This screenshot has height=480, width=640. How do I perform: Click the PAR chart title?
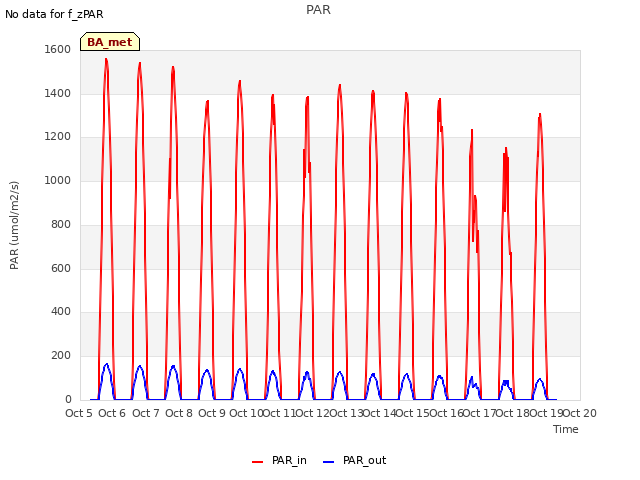(318, 9)
